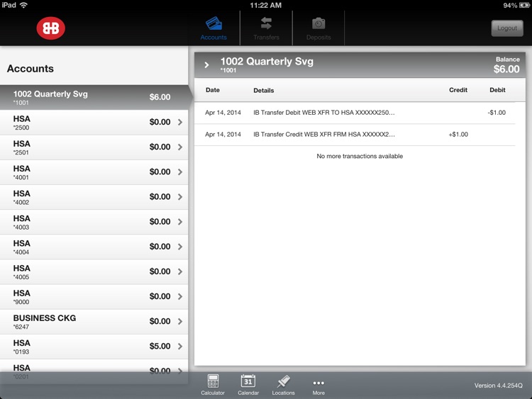
Task: Select the $5.00 balance of HSA *0193
Action: coord(160,346)
